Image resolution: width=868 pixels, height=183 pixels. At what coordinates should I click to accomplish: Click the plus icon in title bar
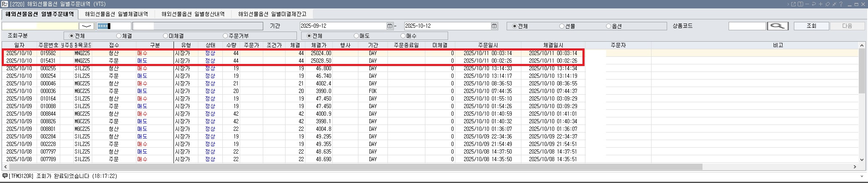click(820, 4)
